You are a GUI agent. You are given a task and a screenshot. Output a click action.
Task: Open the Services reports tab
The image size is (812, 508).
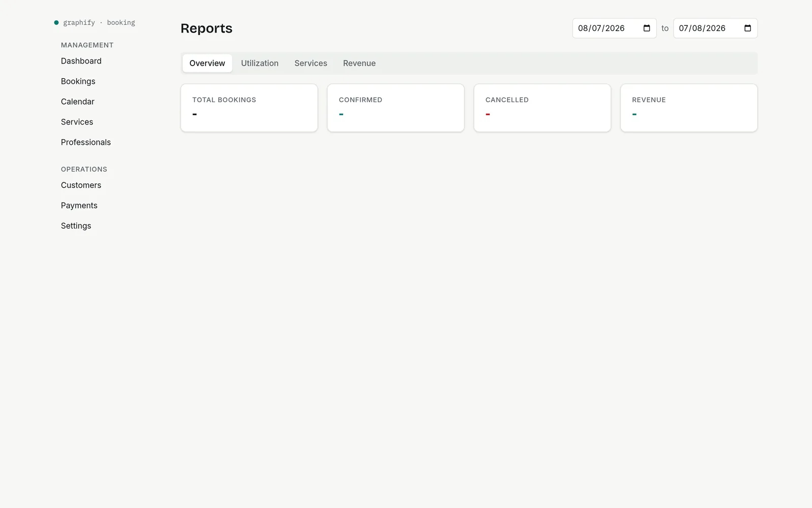tap(311, 63)
